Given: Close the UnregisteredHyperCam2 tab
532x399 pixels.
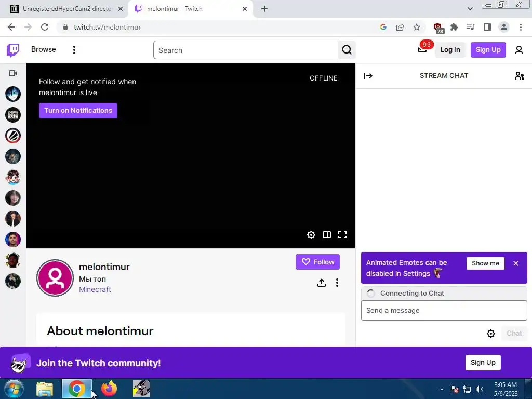Looking at the screenshot, I should coord(121,9).
